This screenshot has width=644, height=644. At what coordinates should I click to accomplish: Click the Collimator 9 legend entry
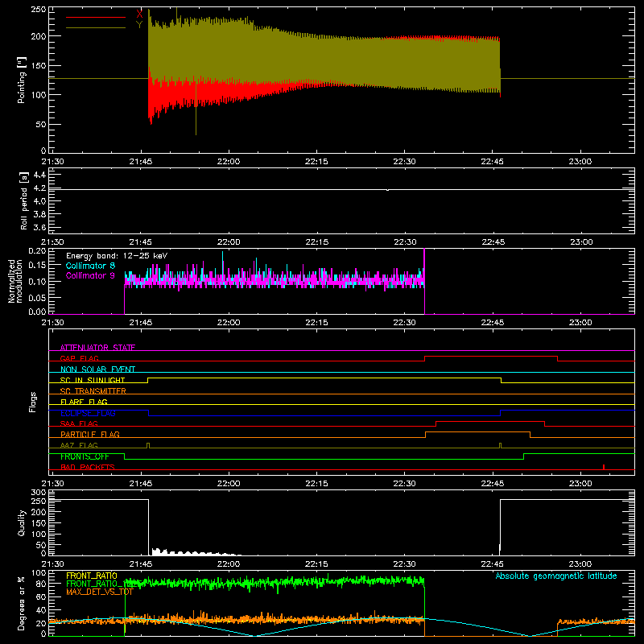tap(90, 275)
